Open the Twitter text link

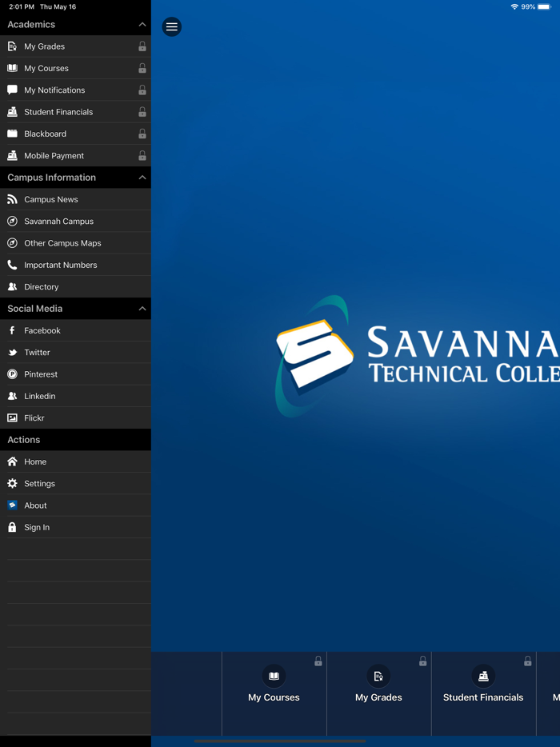click(x=37, y=353)
